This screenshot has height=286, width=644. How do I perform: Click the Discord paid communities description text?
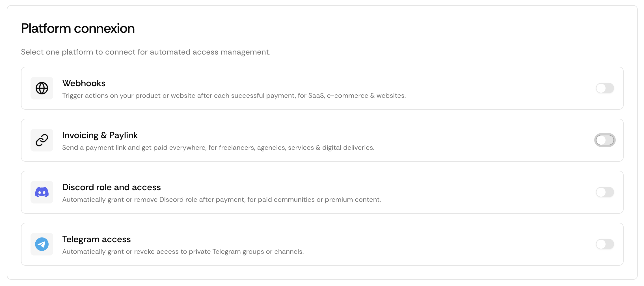(x=221, y=200)
